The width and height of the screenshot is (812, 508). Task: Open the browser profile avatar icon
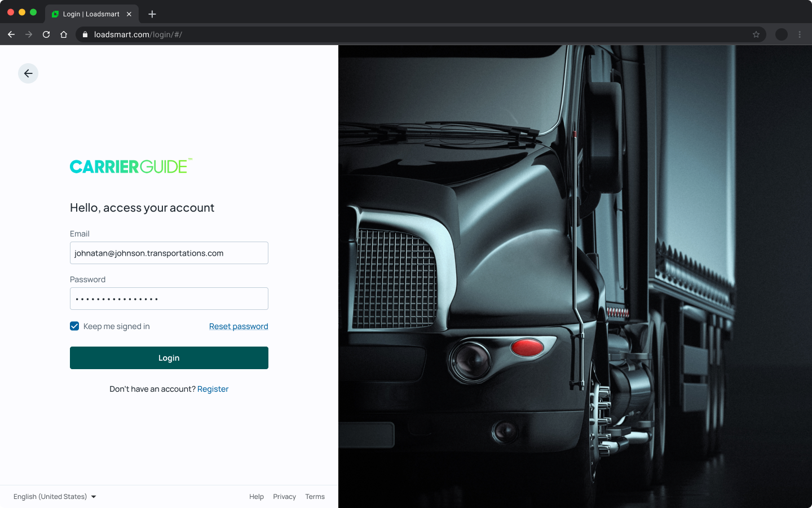[x=782, y=34]
